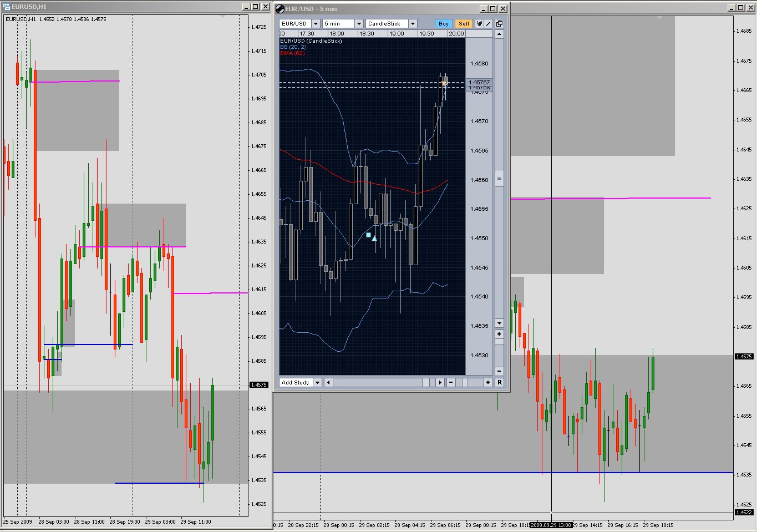
Task: Click the 1.4575 price tag on EURUSD,H1 axis
Action: pyautogui.click(x=258, y=384)
